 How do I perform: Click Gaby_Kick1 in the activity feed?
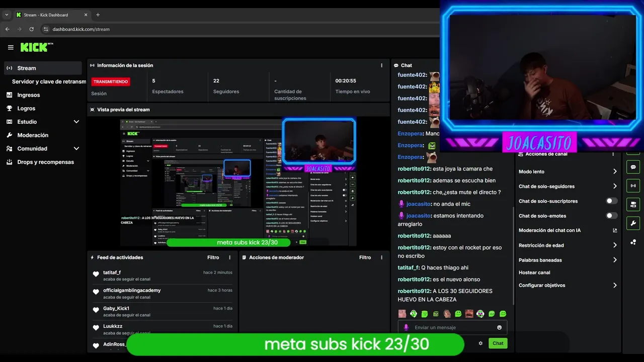point(116,308)
